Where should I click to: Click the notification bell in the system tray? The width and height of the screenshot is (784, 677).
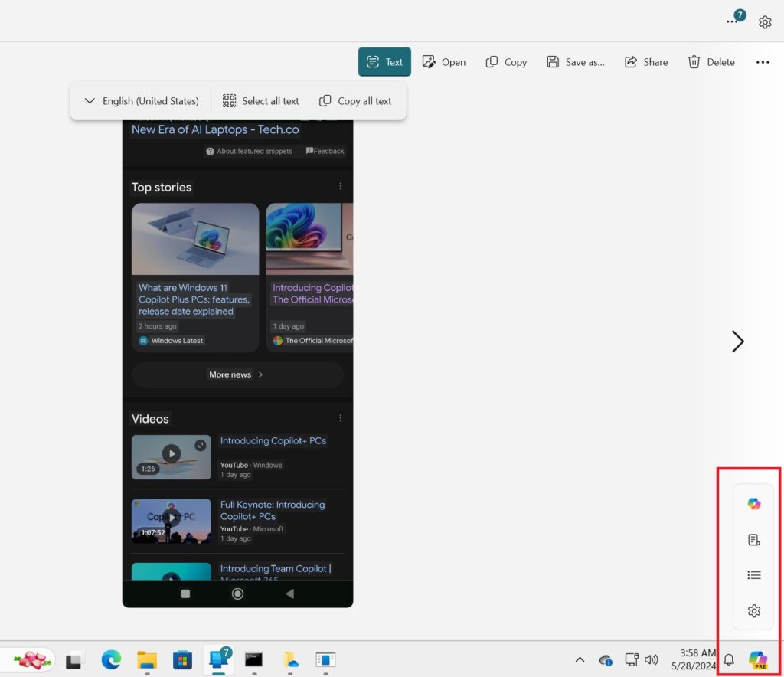pos(728,659)
